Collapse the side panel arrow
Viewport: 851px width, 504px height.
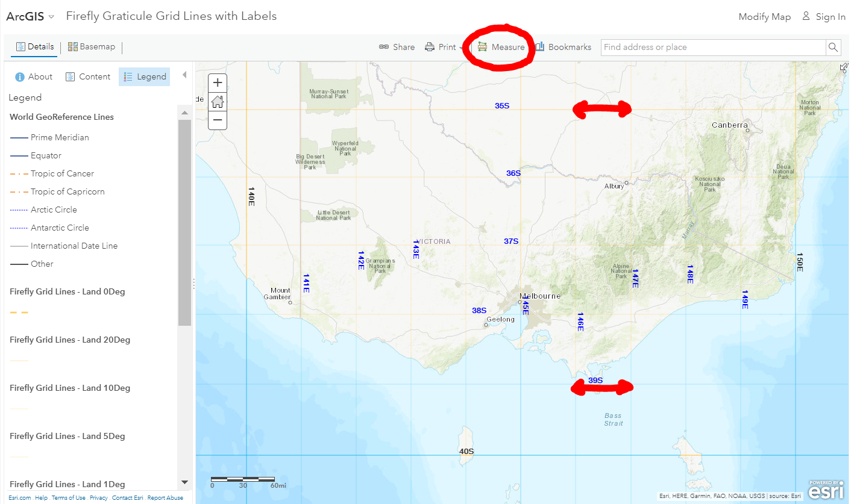[184, 75]
